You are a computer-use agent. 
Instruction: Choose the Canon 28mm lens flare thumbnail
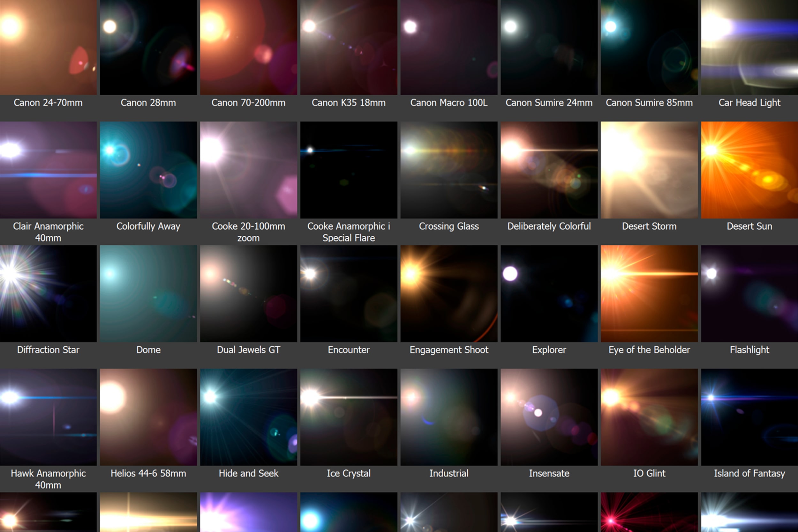148,47
